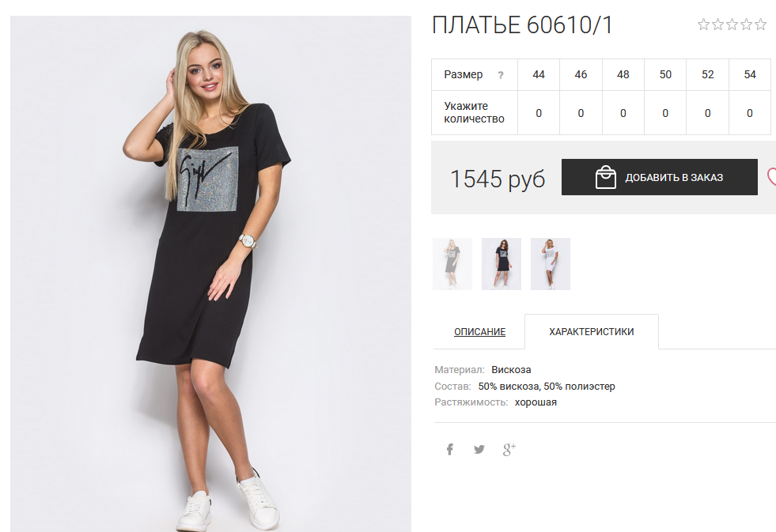View white dress thumbnail
This screenshot has height=532, width=776.
click(551, 263)
